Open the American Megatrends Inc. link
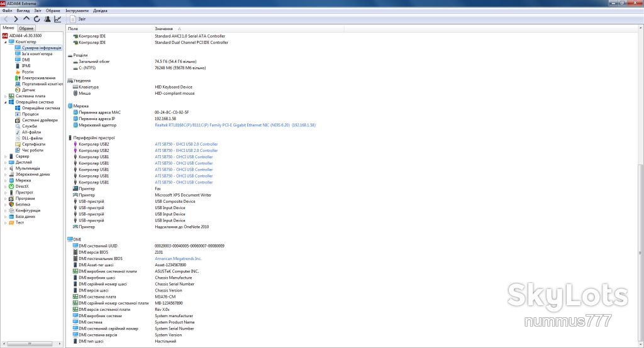Image resolution: width=644 pixels, height=348 pixels. pyautogui.click(x=178, y=259)
